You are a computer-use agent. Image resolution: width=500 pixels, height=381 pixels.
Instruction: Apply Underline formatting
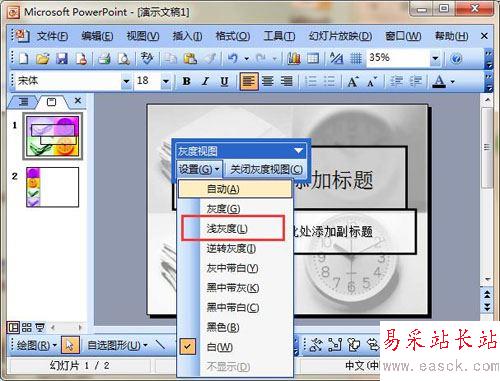click(224, 81)
